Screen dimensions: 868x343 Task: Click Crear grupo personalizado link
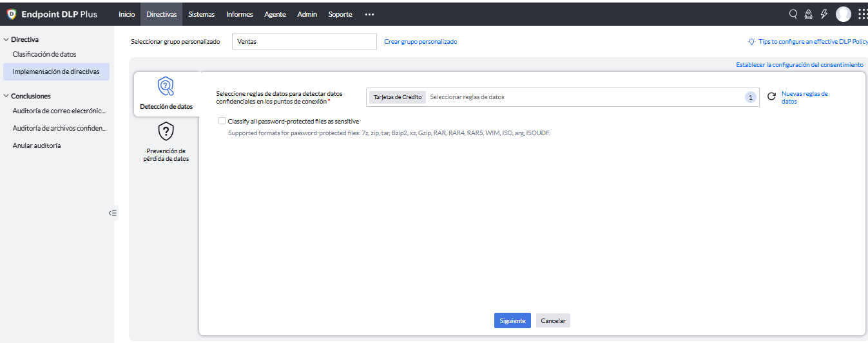pos(420,41)
